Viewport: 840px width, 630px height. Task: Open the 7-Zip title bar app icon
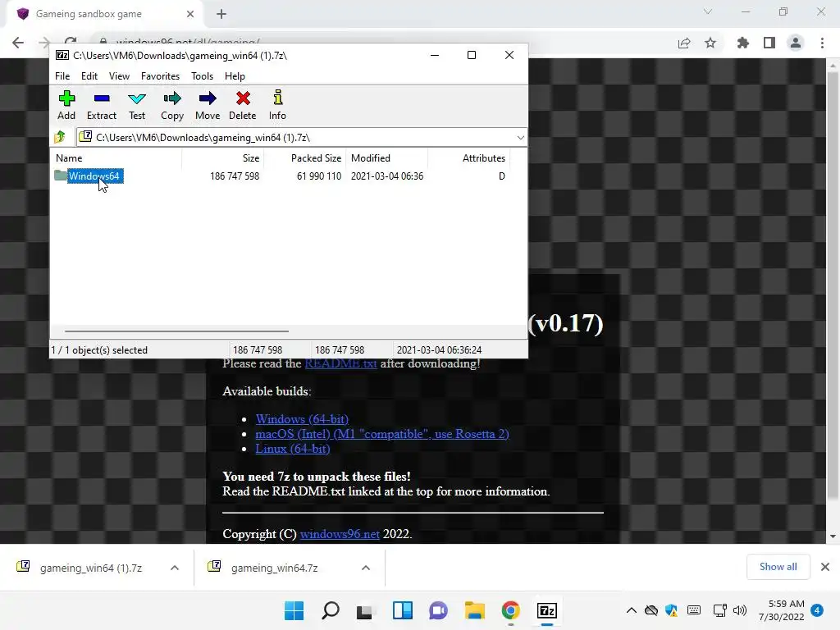62,55
